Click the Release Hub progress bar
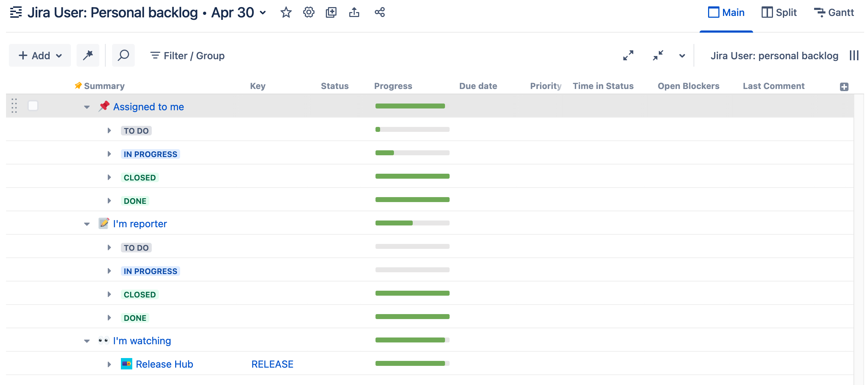868x385 pixels. tap(412, 363)
